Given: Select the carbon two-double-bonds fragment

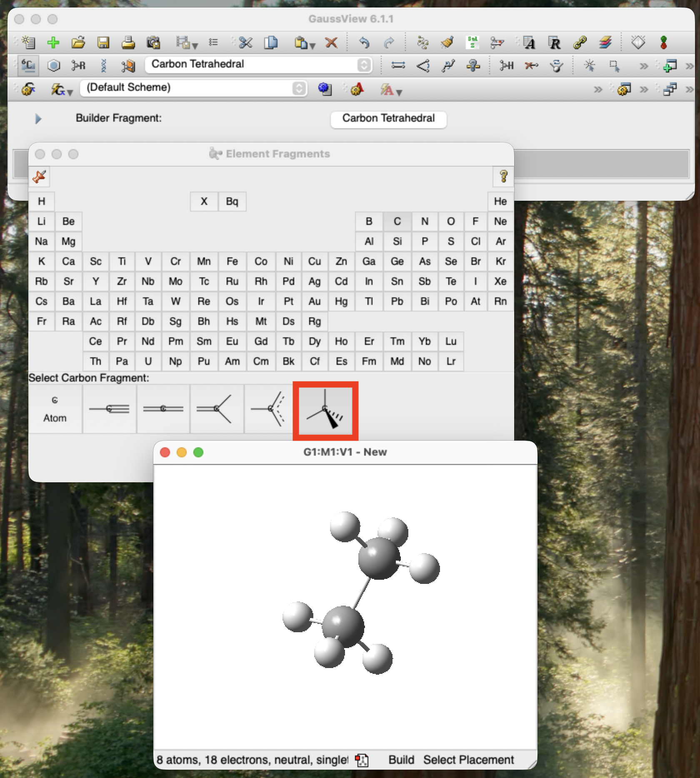Looking at the screenshot, I should tap(163, 409).
